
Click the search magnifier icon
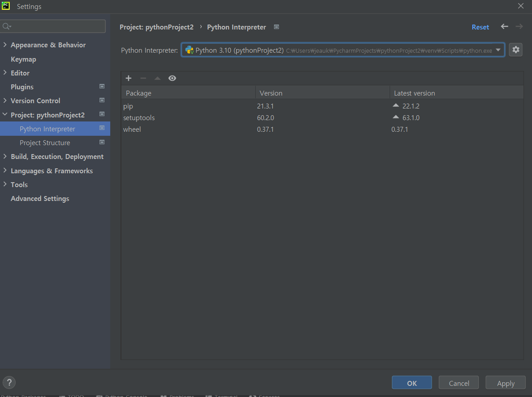click(x=6, y=26)
